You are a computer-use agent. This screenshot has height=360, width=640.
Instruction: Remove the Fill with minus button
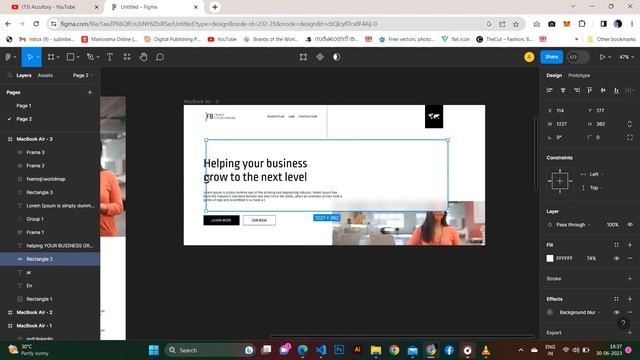630,258
